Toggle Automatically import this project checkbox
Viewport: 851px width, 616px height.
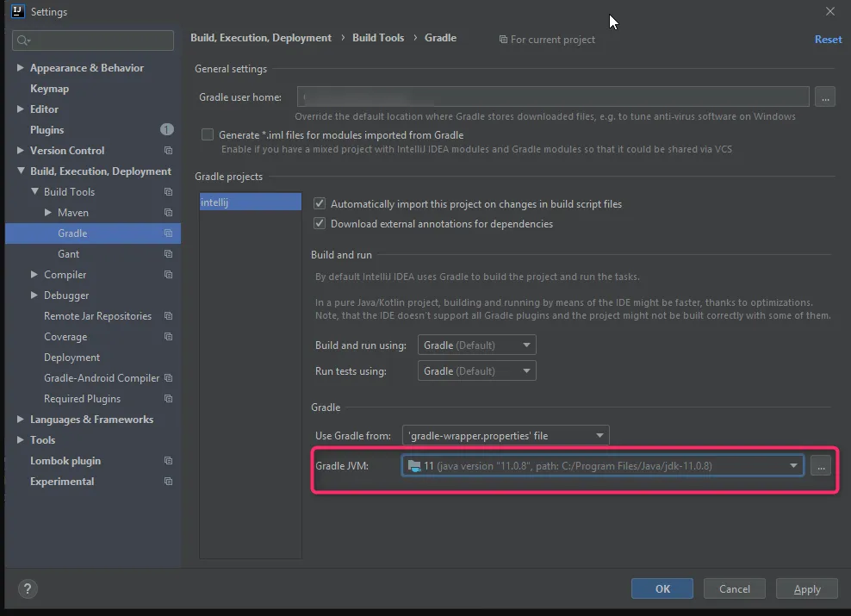coord(320,203)
